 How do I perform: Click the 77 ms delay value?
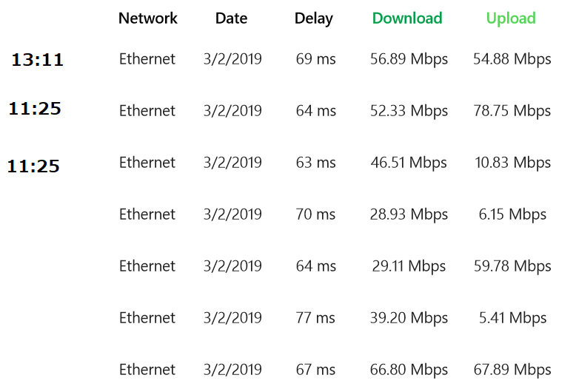coord(315,318)
